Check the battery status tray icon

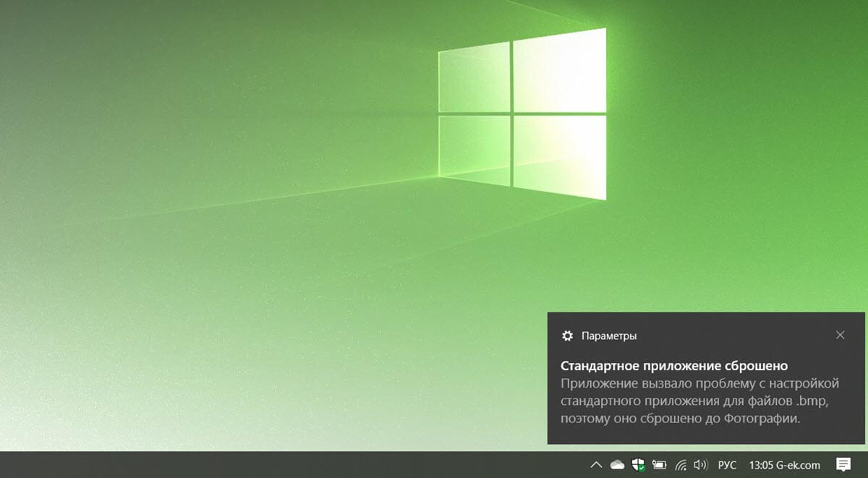pyautogui.click(x=659, y=465)
